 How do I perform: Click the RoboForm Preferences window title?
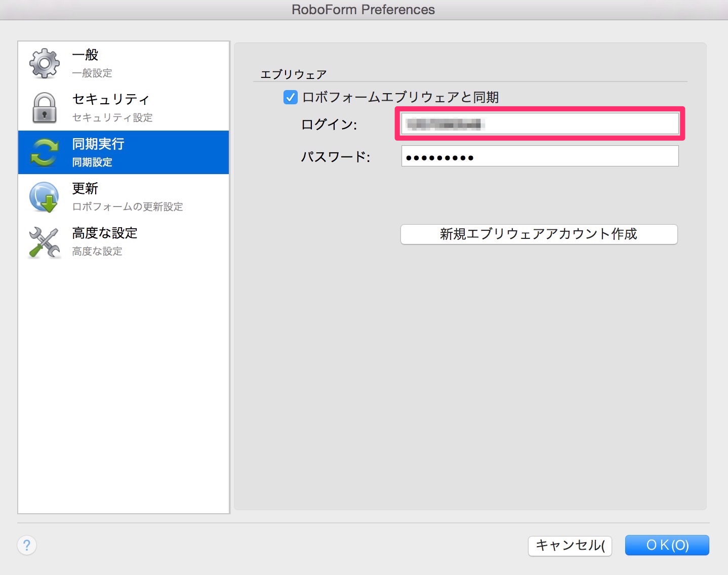tap(363, 10)
